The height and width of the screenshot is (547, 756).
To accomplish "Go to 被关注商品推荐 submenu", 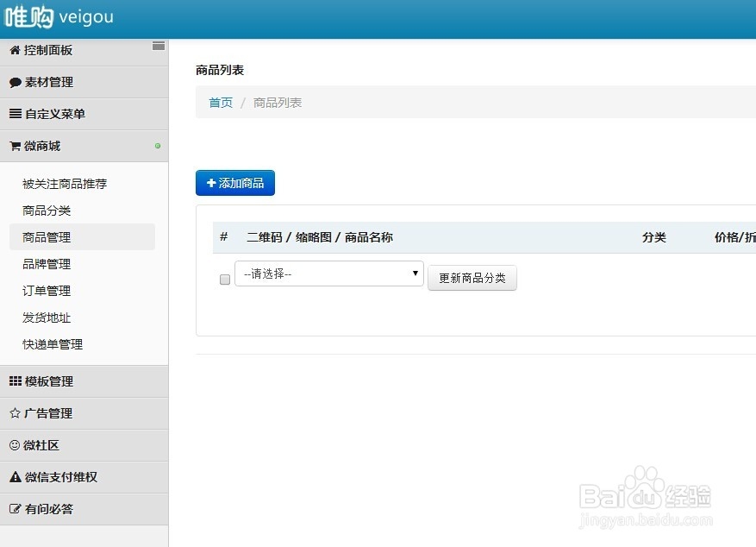I will tap(65, 184).
